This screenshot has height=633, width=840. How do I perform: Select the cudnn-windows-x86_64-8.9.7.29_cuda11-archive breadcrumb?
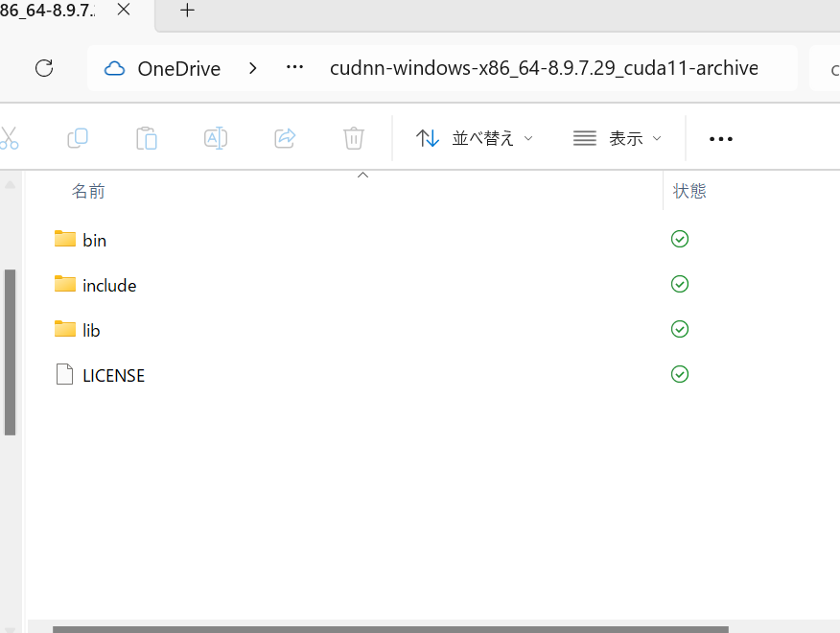[x=544, y=68]
